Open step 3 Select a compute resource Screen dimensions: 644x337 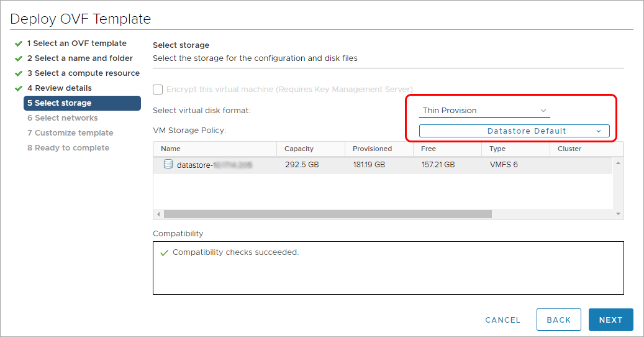click(83, 73)
